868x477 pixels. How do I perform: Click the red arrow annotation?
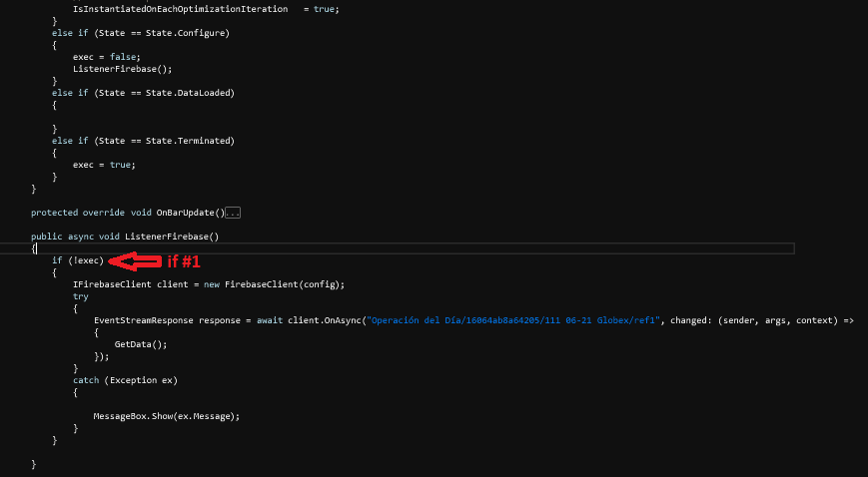135,261
